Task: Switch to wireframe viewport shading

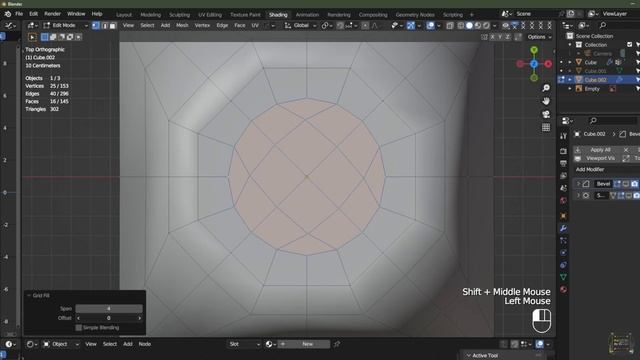Action: (x=461, y=25)
